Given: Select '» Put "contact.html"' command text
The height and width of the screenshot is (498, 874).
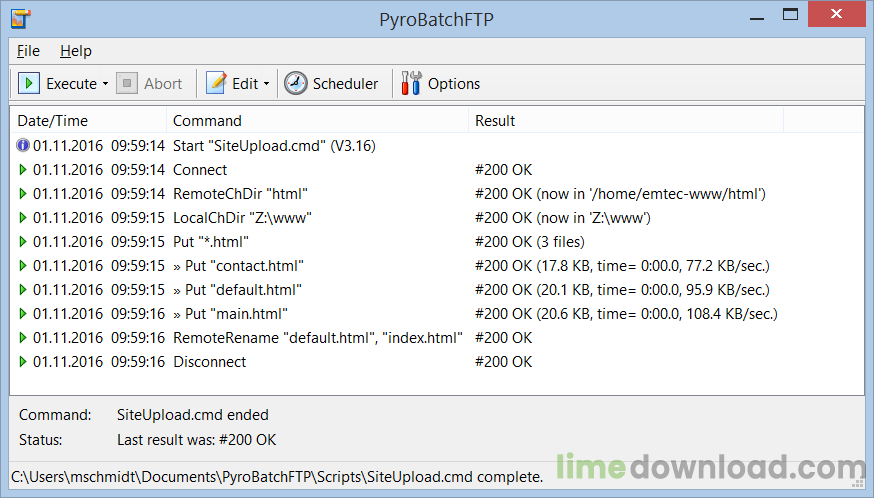Looking at the screenshot, I should (238, 265).
